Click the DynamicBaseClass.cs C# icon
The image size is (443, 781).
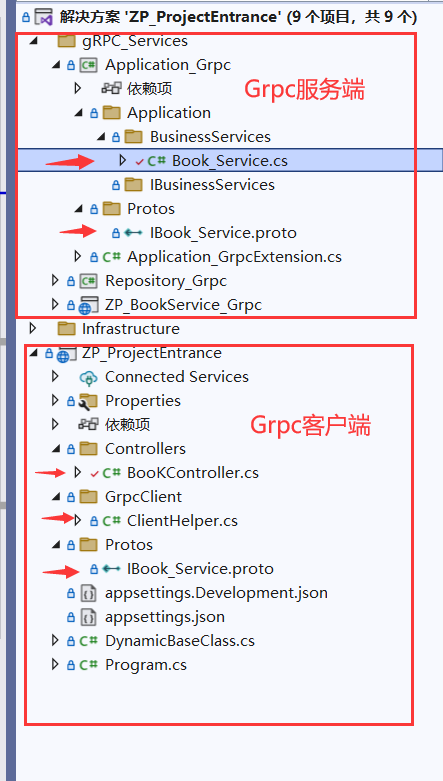tap(90, 641)
